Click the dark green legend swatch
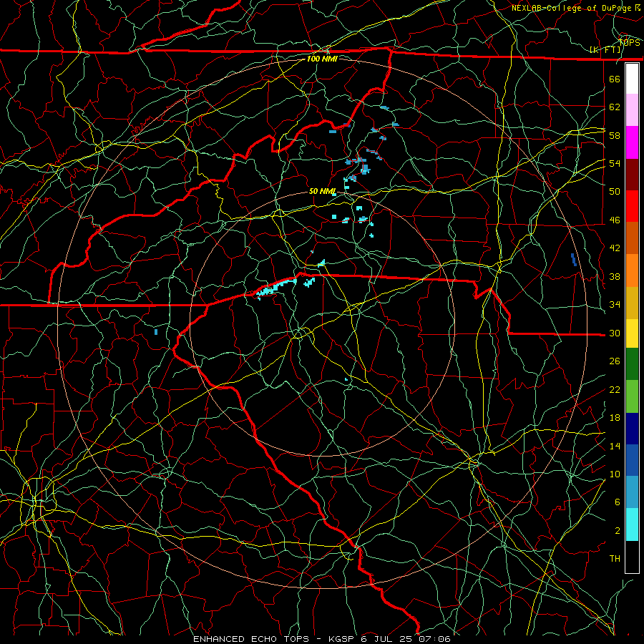 pyautogui.click(x=632, y=364)
